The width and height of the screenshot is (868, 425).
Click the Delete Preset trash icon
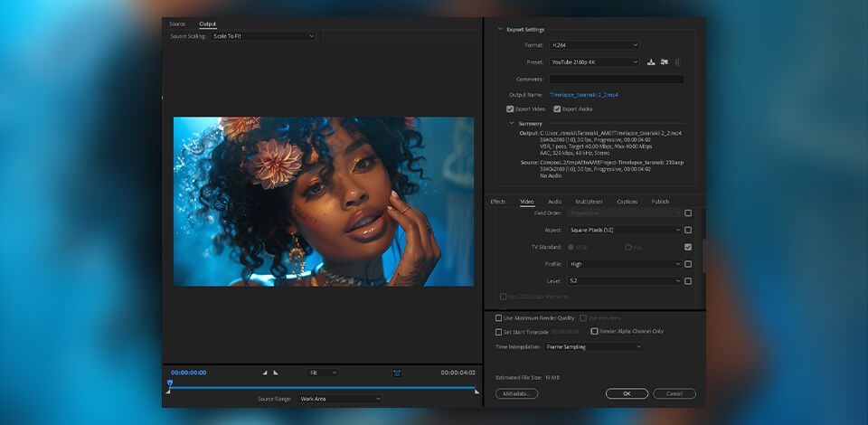[x=677, y=62]
